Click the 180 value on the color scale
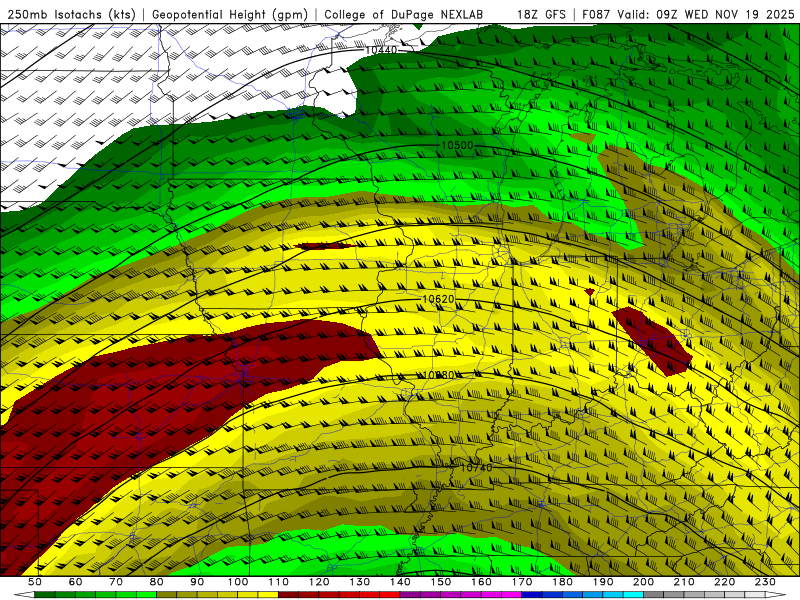800x600 pixels. [563, 582]
